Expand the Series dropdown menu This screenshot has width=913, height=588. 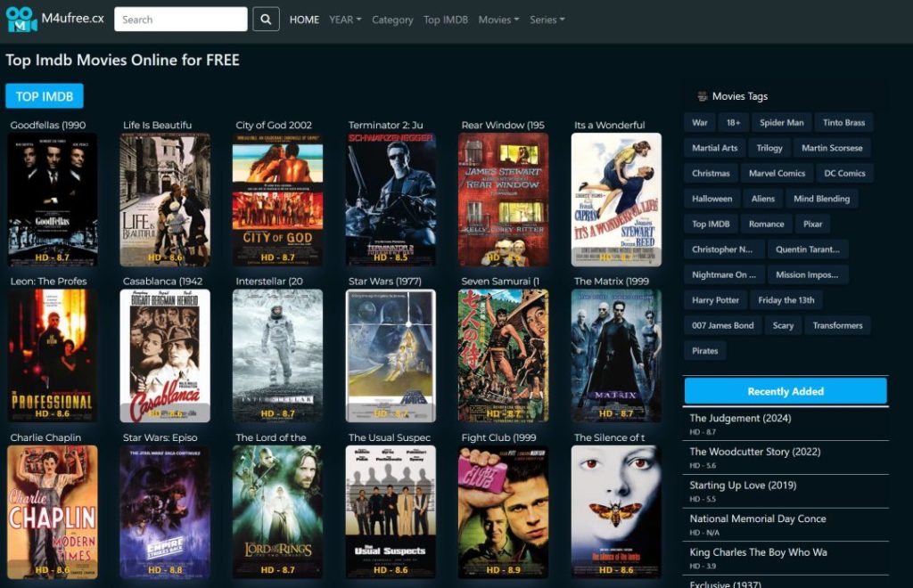point(547,20)
